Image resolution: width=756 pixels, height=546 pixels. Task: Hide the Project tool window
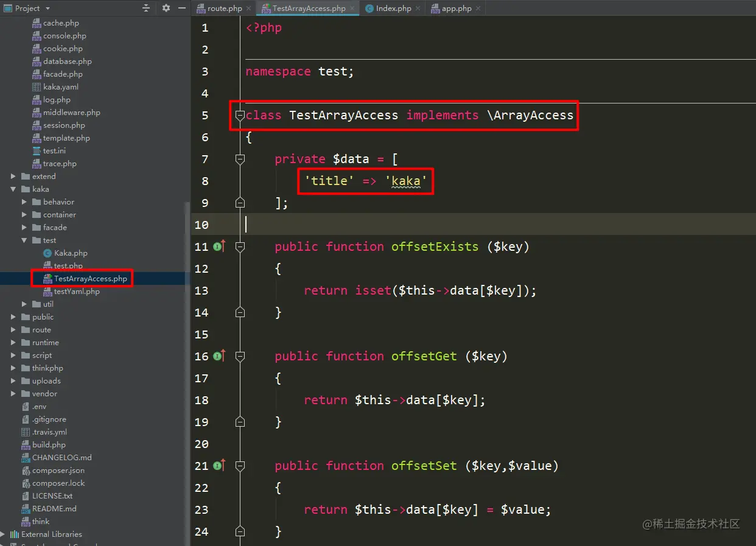(x=183, y=8)
